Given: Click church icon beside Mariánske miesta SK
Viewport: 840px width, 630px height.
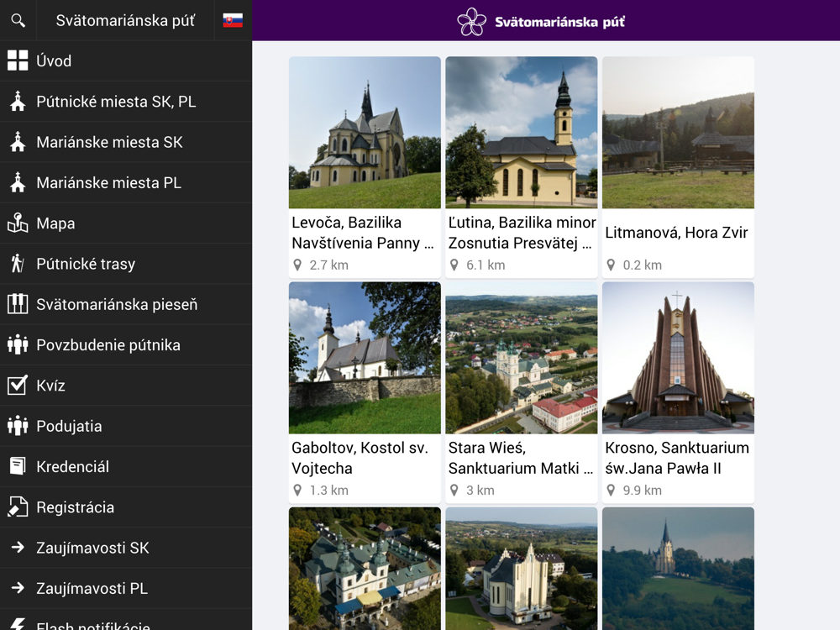Looking at the screenshot, I should click(18, 142).
